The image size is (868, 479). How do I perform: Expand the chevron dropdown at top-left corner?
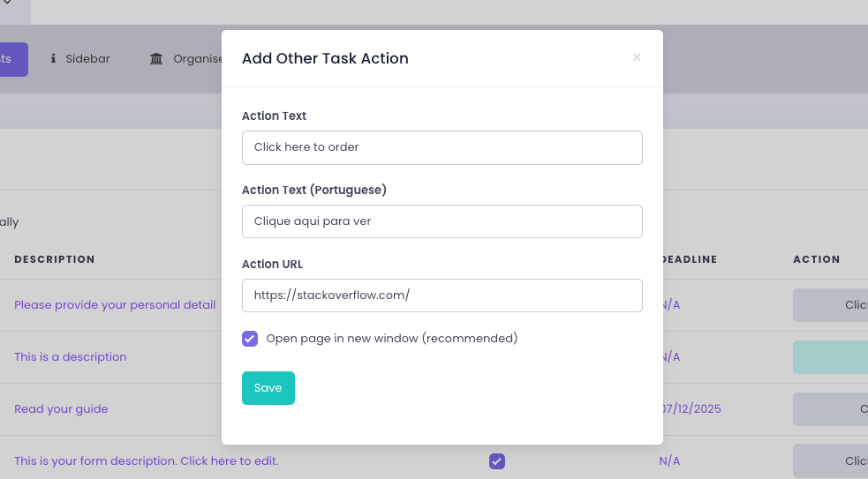click(7, 4)
